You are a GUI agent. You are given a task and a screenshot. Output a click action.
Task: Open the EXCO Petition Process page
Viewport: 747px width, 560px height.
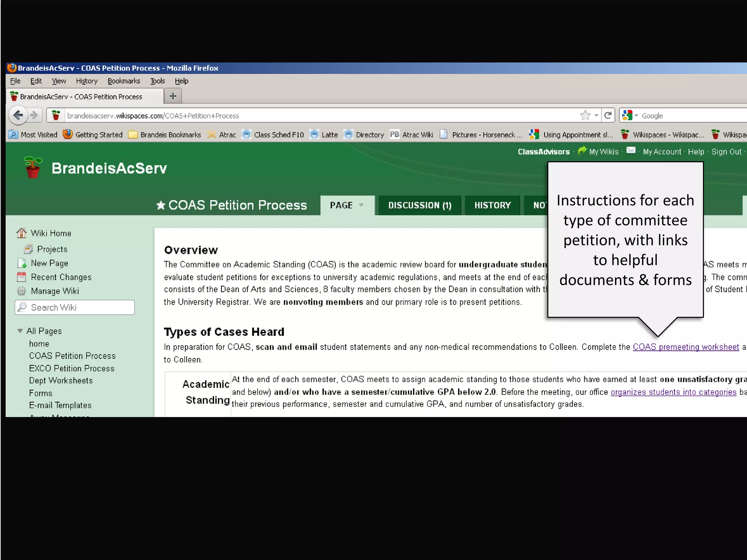(72, 368)
